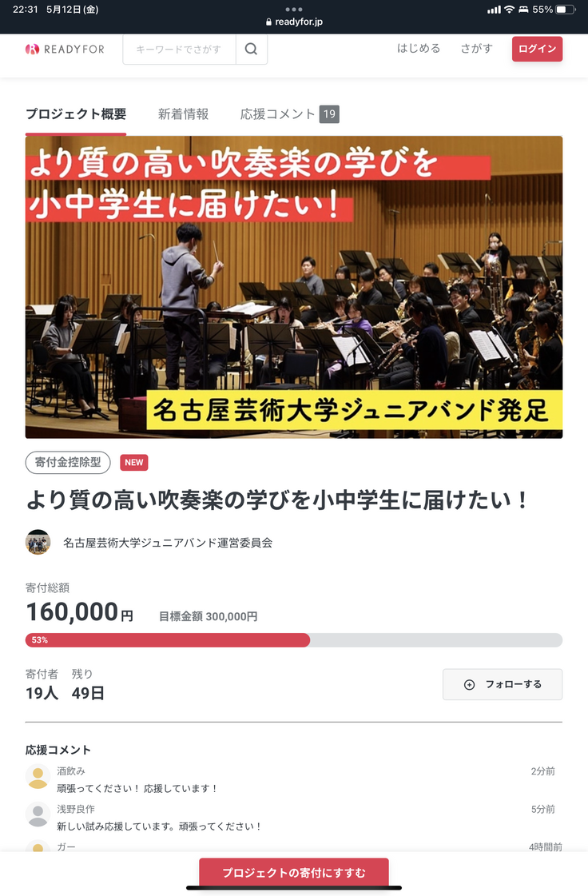Viewport: 588px width, 896px height.
Task: Tap the organizer's round avatar image
Action: (38, 542)
